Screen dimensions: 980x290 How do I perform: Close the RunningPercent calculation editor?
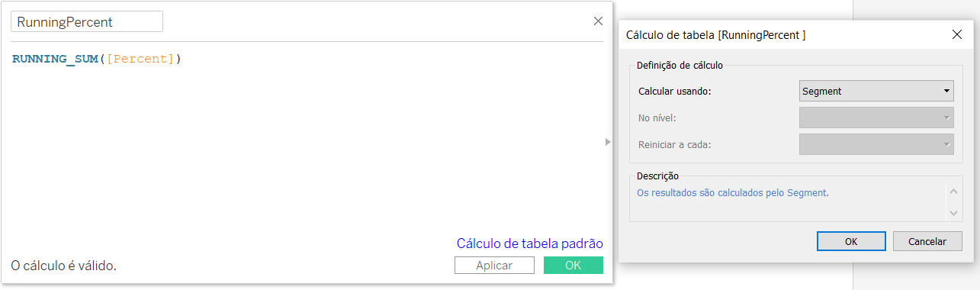coord(598,21)
